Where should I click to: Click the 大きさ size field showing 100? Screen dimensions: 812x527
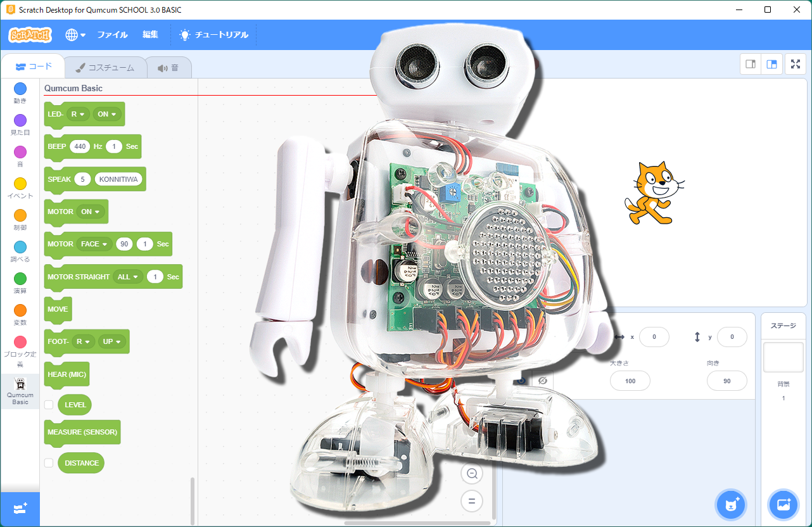630,381
